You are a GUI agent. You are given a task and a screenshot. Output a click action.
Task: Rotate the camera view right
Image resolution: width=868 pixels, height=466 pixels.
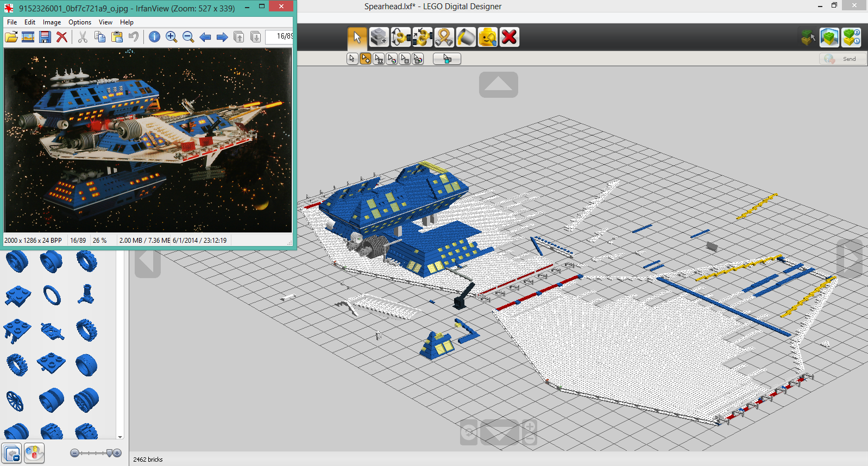850,259
